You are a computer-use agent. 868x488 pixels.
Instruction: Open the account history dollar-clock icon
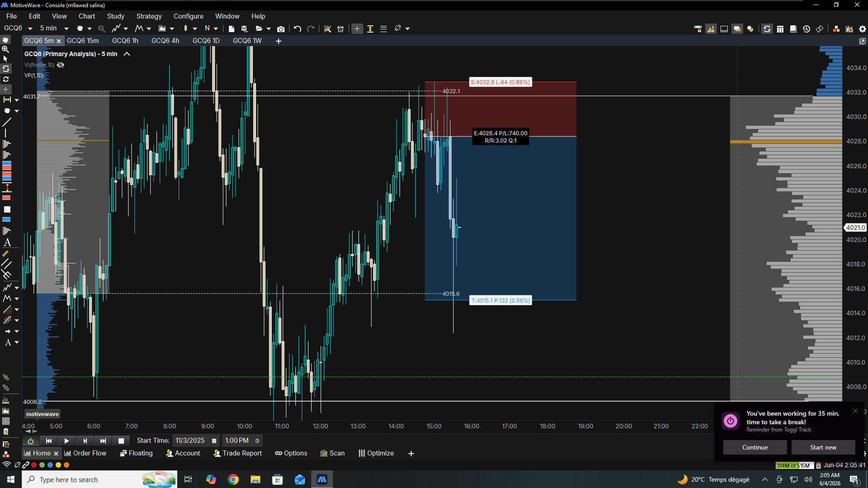pos(806,28)
